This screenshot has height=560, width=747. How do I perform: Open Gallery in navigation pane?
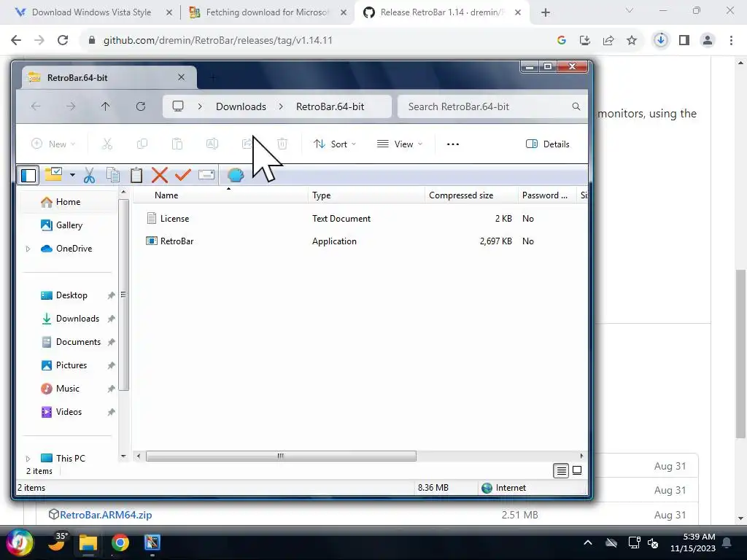[x=69, y=225]
